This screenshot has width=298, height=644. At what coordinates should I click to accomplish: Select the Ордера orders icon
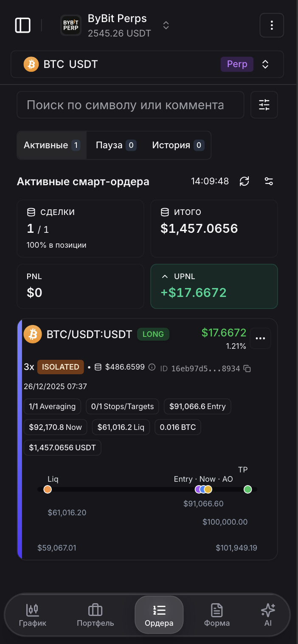coord(159,614)
